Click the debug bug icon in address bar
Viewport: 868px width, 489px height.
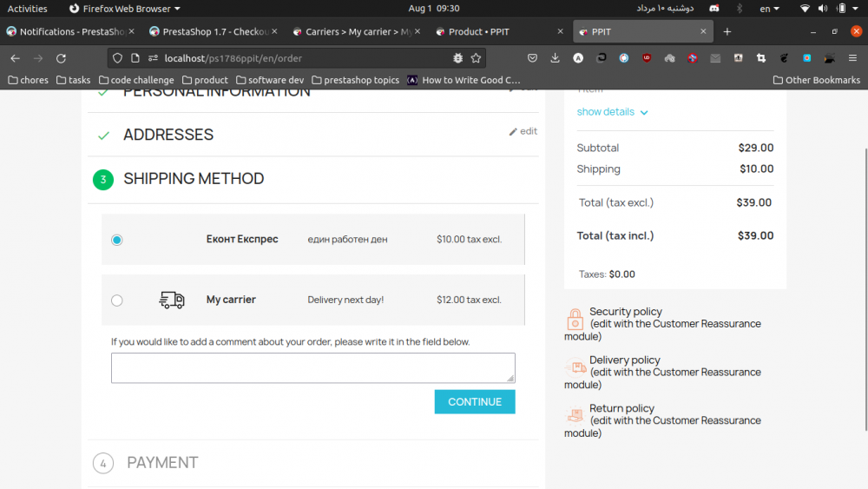point(457,58)
